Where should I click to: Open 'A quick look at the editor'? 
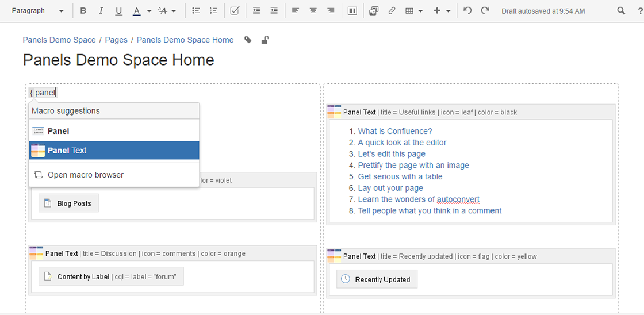tap(402, 143)
